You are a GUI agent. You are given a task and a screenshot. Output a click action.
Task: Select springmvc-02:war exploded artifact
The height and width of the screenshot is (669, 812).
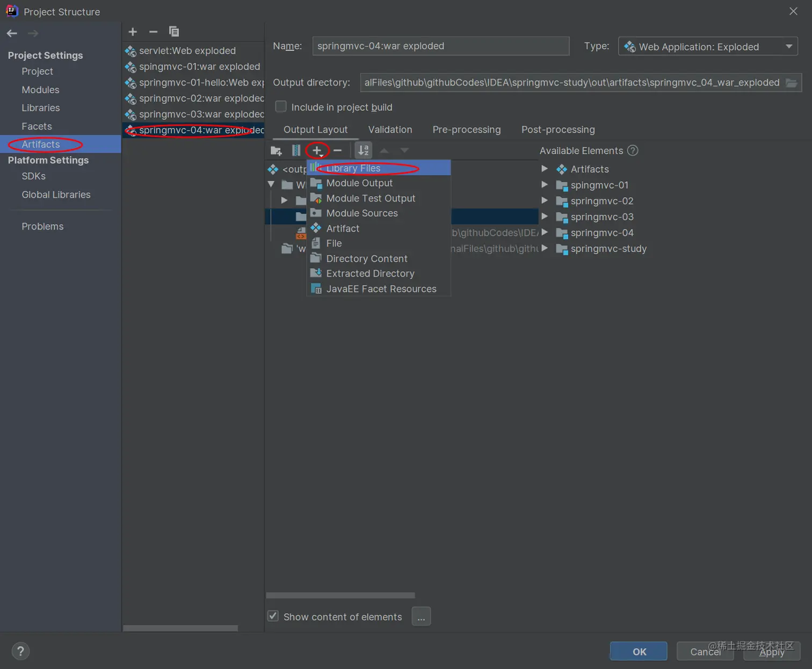pos(193,98)
